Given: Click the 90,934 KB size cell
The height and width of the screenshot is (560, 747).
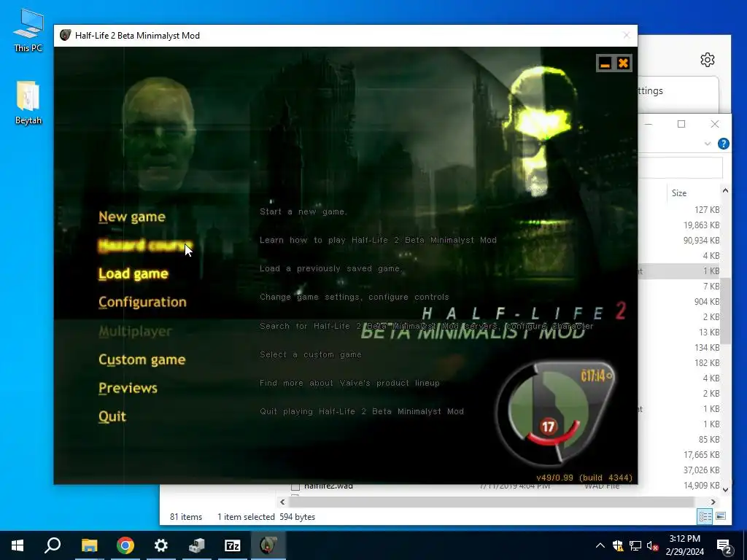Looking at the screenshot, I should (701, 241).
